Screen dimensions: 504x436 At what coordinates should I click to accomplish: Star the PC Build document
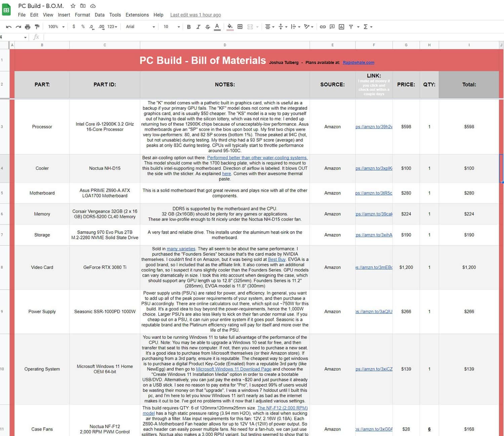(73, 6)
